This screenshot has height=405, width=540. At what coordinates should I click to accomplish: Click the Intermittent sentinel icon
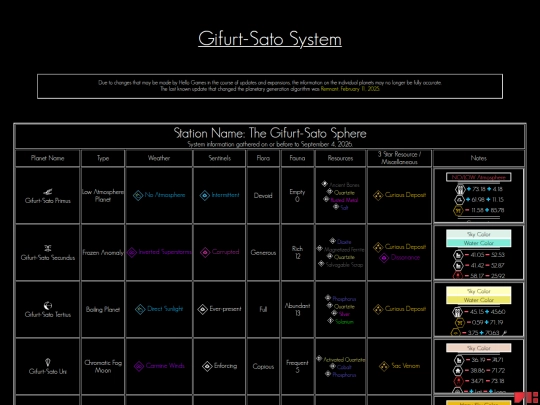click(x=205, y=195)
